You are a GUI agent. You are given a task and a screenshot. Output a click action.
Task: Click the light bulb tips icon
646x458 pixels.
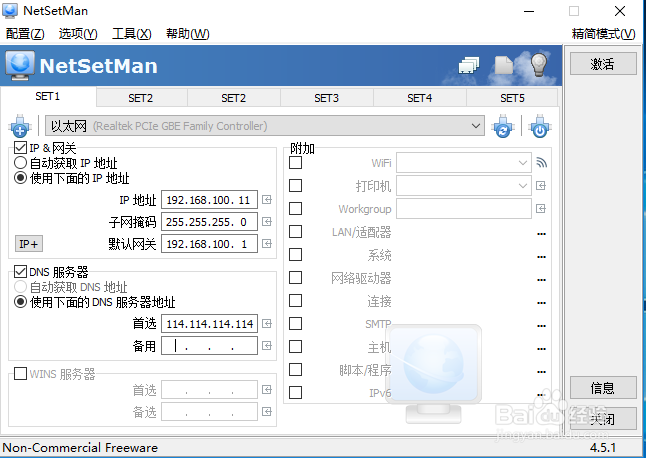[539, 65]
